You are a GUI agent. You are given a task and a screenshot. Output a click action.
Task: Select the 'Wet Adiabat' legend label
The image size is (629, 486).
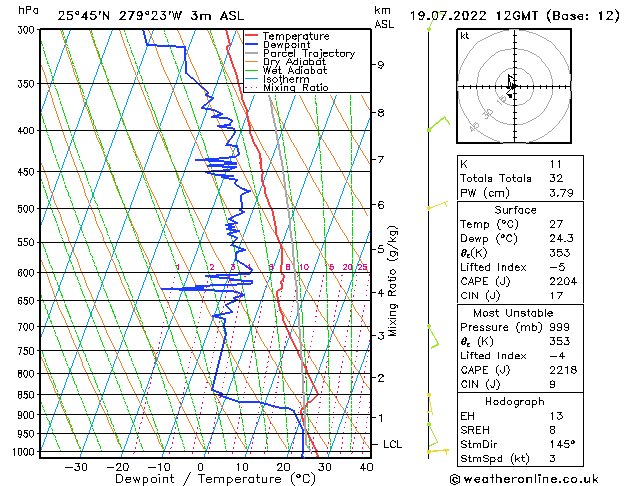295,71
